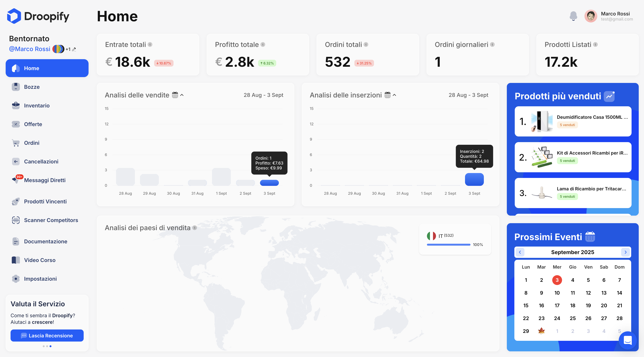Screen dimensions: 644x357
Task: Click the Offerte percent icon
Action: pyautogui.click(x=16, y=124)
